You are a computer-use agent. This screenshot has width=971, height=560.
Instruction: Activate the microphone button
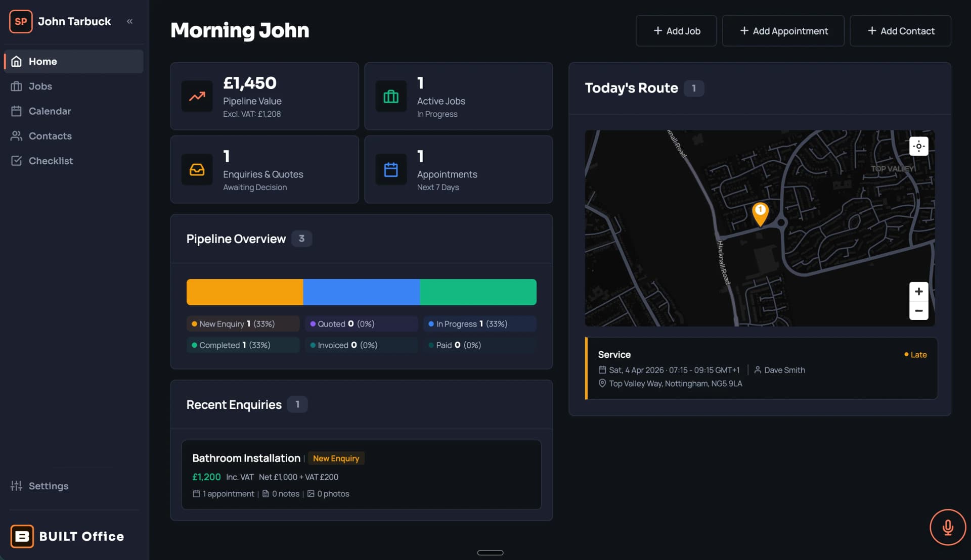(x=948, y=527)
